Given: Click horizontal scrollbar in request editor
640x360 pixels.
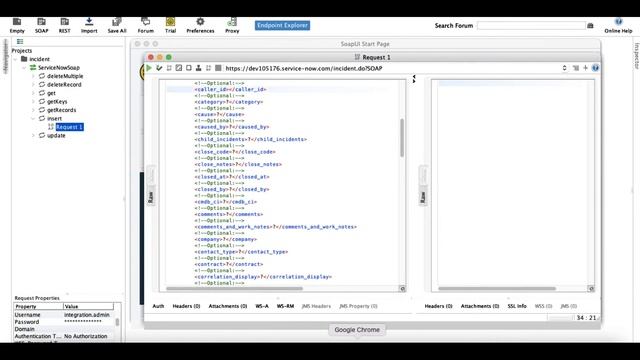Looking at the screenshot, I should [235, 289].
